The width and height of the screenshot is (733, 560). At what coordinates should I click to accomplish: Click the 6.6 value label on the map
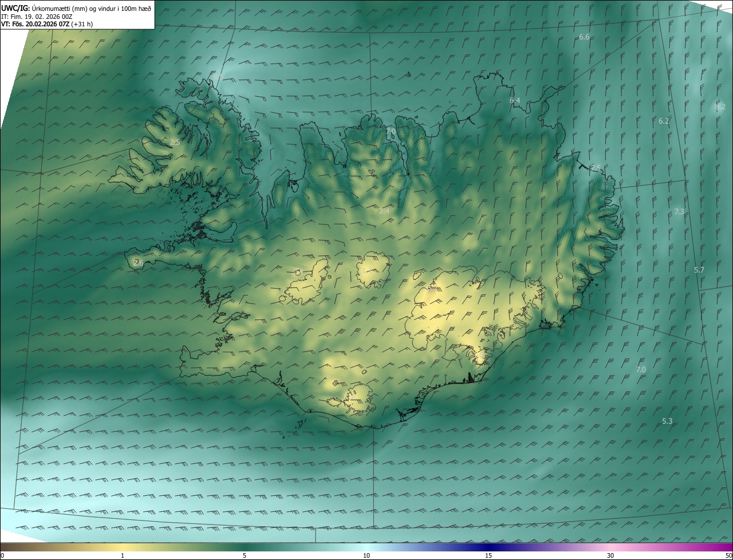[584, 37]
